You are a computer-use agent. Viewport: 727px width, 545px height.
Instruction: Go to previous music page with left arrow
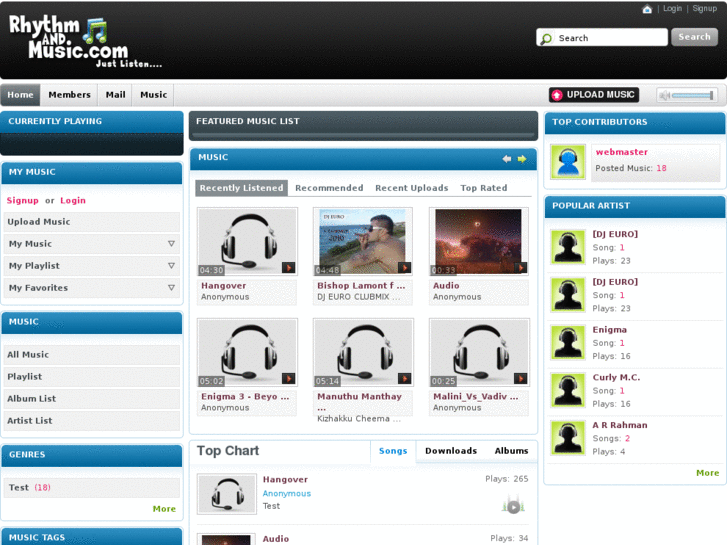[507, 159]
